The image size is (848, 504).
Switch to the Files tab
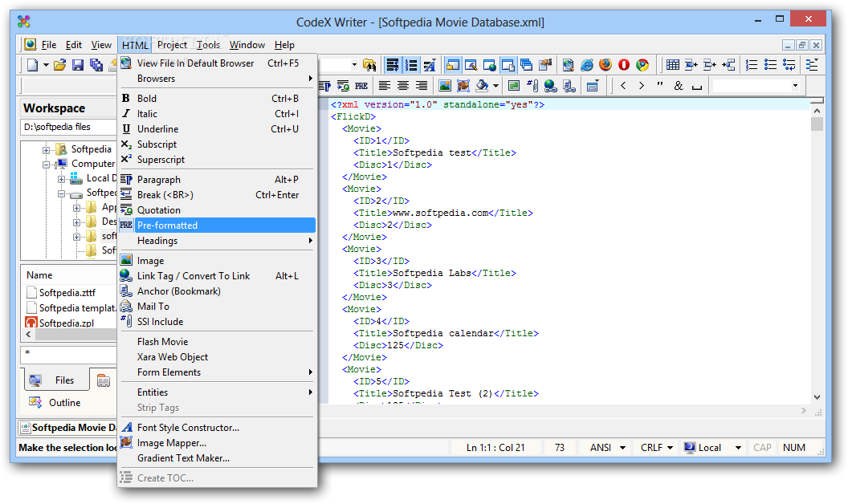[56, 380]
